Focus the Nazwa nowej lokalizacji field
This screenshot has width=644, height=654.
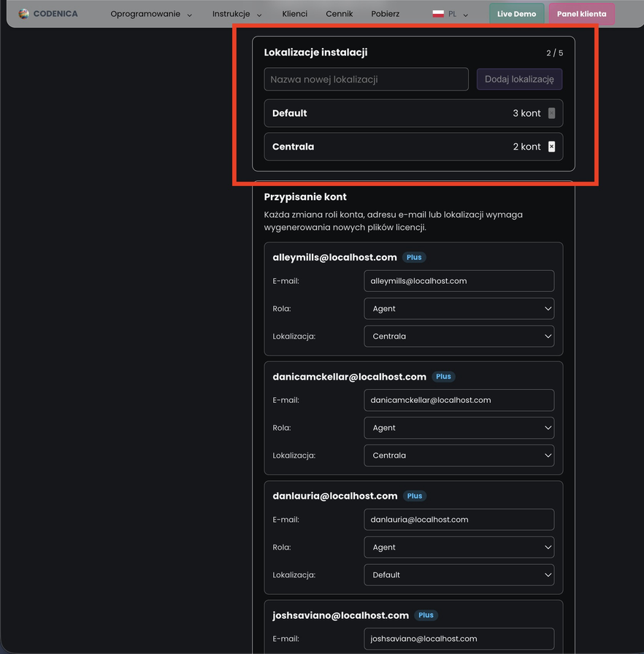(367, 80)
